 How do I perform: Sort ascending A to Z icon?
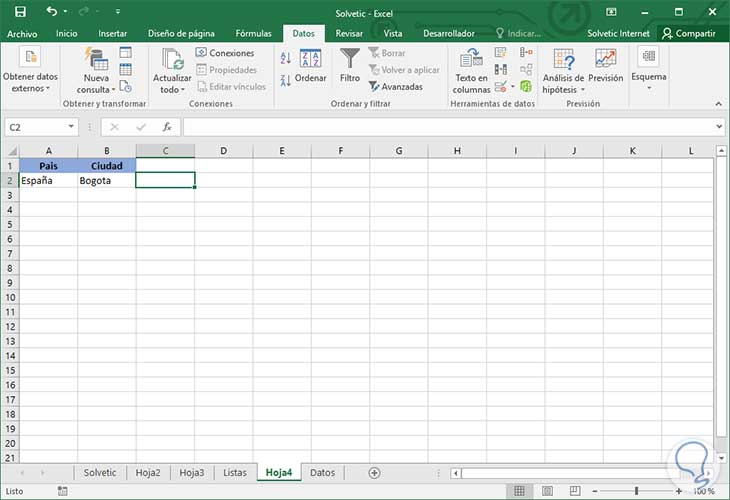286,58
